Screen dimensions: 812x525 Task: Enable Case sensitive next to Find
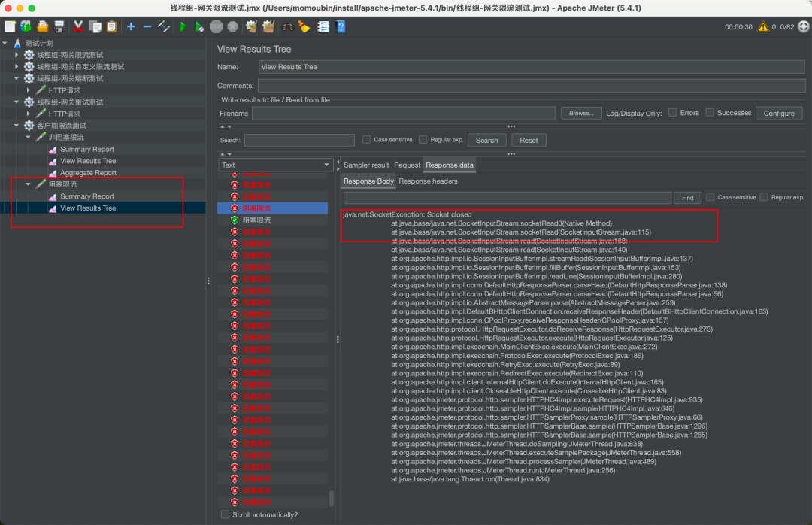710,197
